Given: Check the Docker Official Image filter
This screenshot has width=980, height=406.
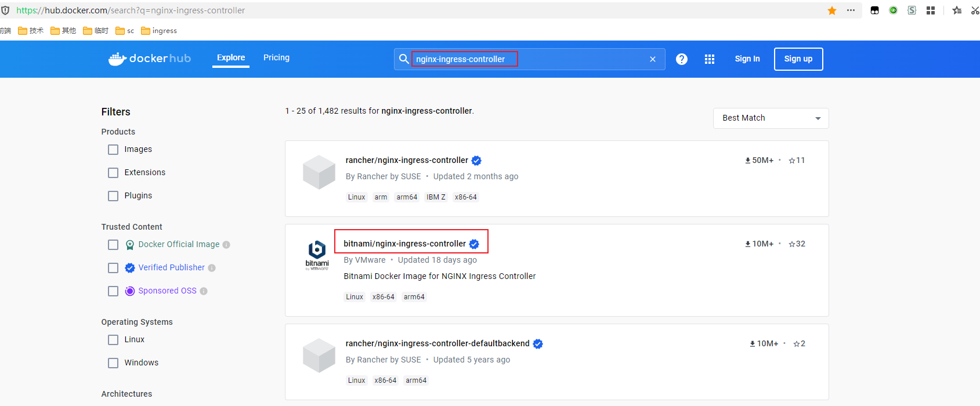Looking at the screenshot, I should (x=113, y=245).
